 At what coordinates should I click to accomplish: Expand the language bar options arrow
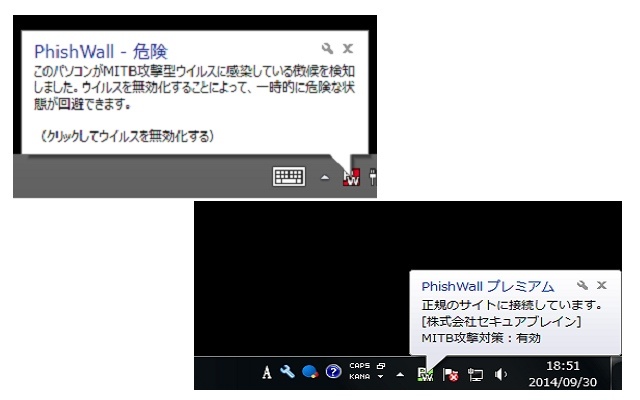pyautogui.click(x=380, y=376)
